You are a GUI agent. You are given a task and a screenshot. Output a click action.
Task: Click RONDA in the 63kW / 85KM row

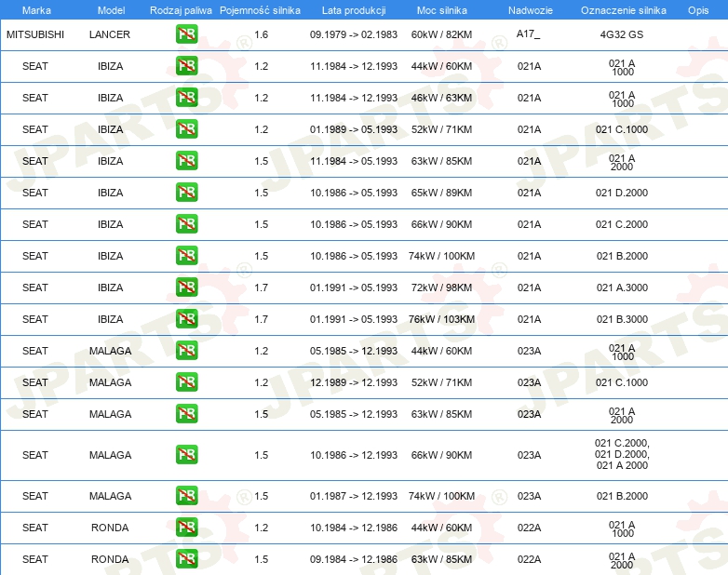pos(110,559)
